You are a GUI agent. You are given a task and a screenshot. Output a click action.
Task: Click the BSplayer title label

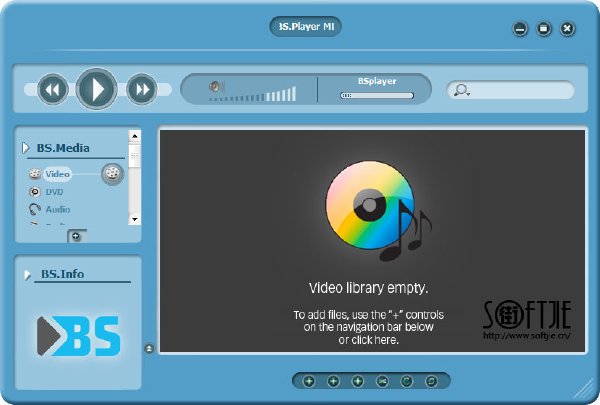(377, 81)
